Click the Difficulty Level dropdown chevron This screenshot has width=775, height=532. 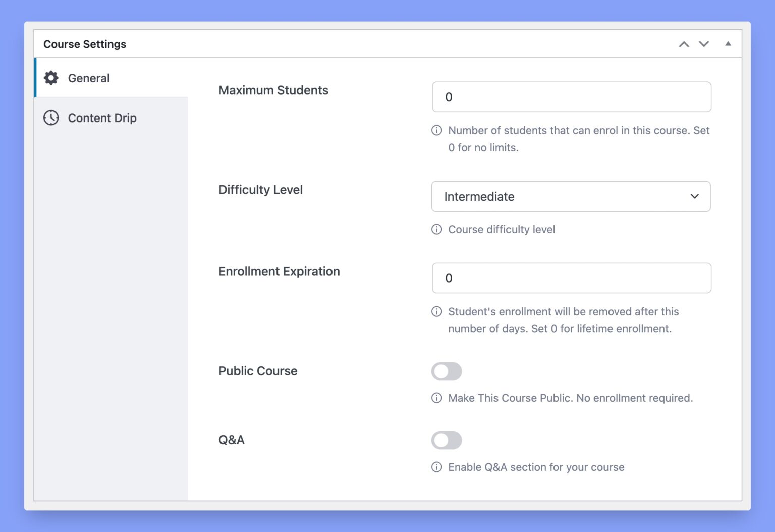pos(694,196)
